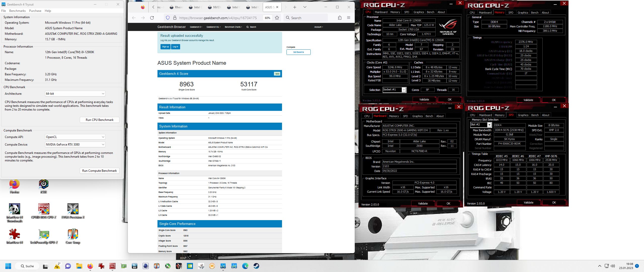Reload the Geekbench page in Firefox
Image resolution: width=644 pixels, height=272 pixels.
click(152, 18)
